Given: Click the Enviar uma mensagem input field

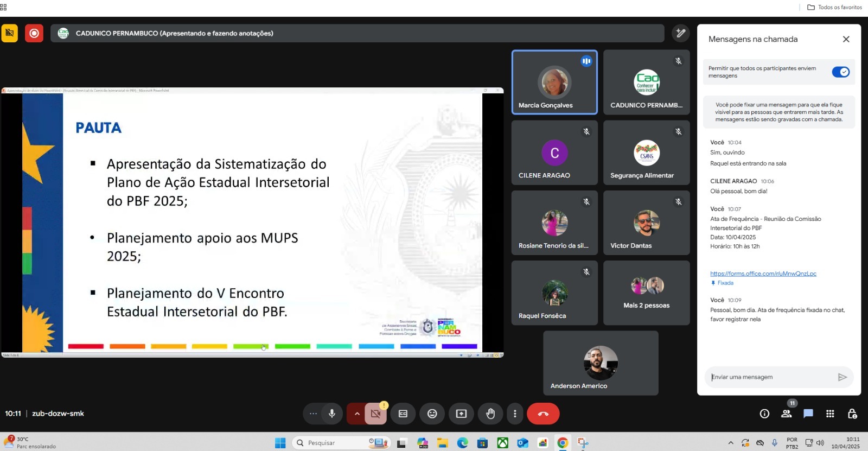Looking at the screenshot, I should [770, 377].
